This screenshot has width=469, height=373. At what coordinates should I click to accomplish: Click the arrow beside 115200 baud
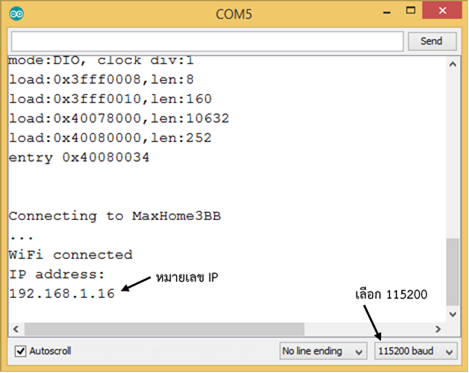pyautogui.click(x=449, y=352)
